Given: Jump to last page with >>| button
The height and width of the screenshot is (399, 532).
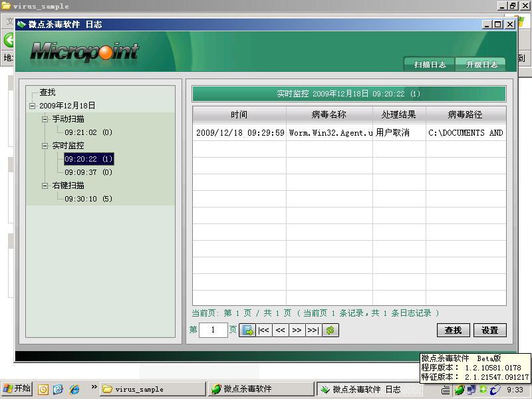Looking at the screenshot, I should 313,330.
